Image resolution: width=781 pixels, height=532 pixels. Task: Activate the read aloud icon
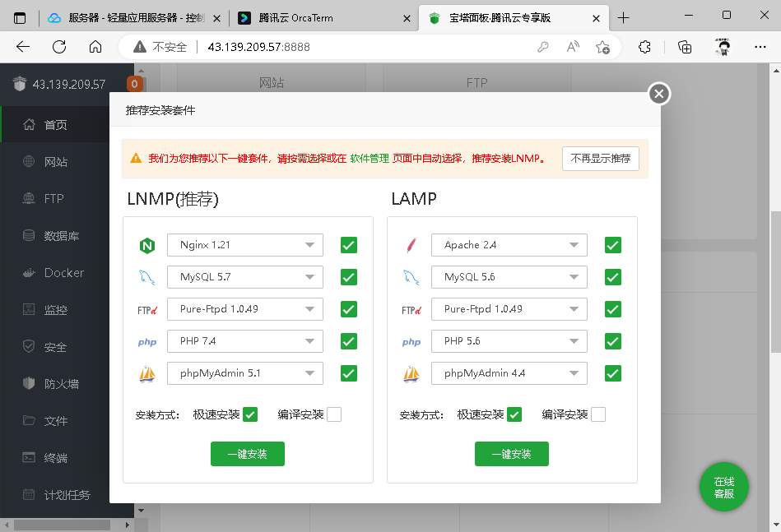click(573, 47)
